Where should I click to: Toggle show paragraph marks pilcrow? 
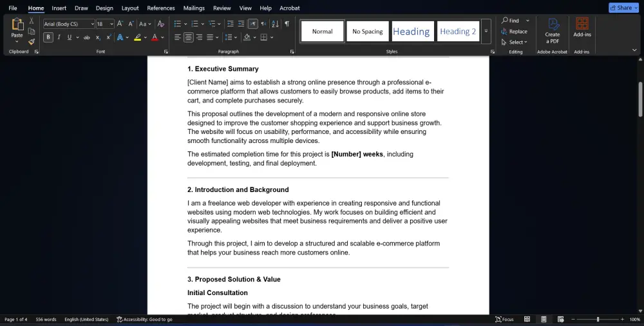(x=287, y=24)
